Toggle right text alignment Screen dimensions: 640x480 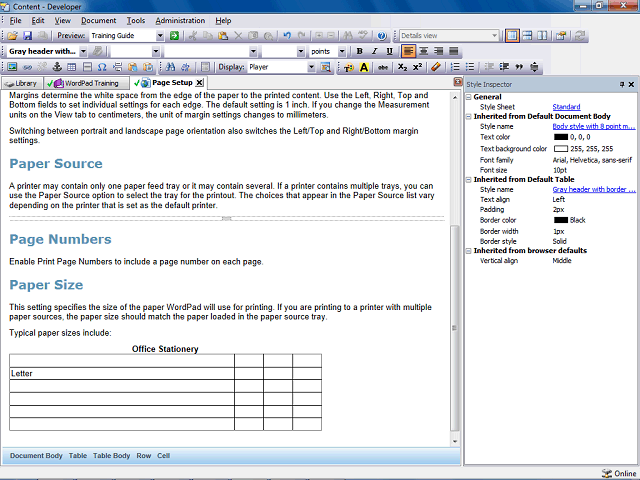coord(438,51)
